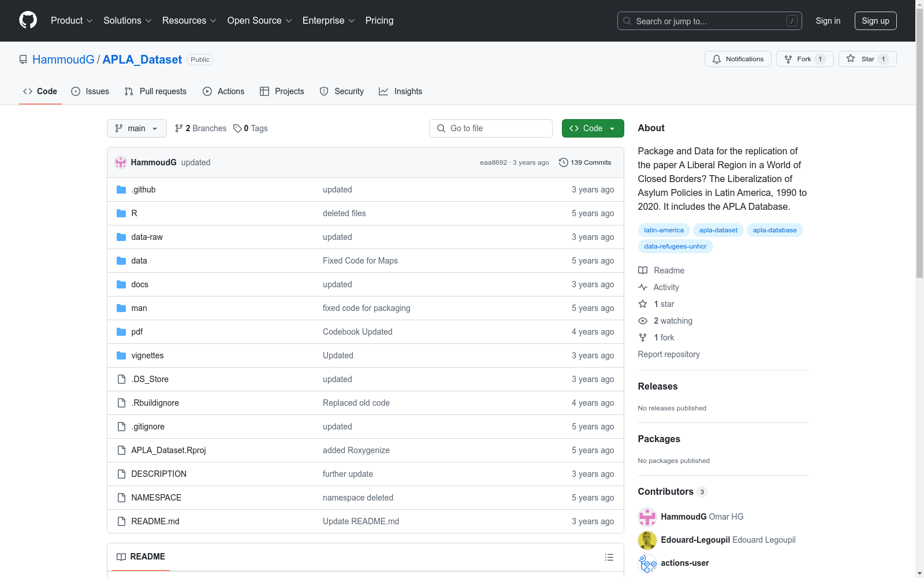The width and height of the screenshot is (924, 578).
Task: Open the HammoudG owner profile link
Action: pyautogui.click(x=64, y=60)
